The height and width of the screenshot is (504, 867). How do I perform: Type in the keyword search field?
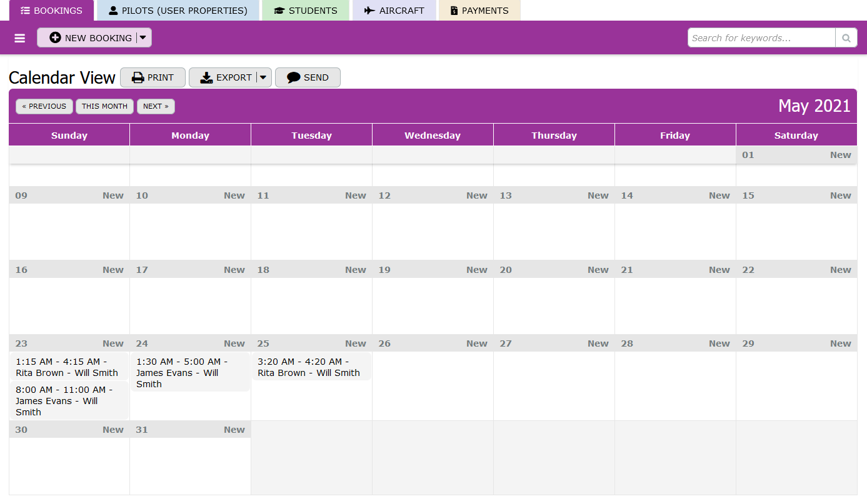761,38
